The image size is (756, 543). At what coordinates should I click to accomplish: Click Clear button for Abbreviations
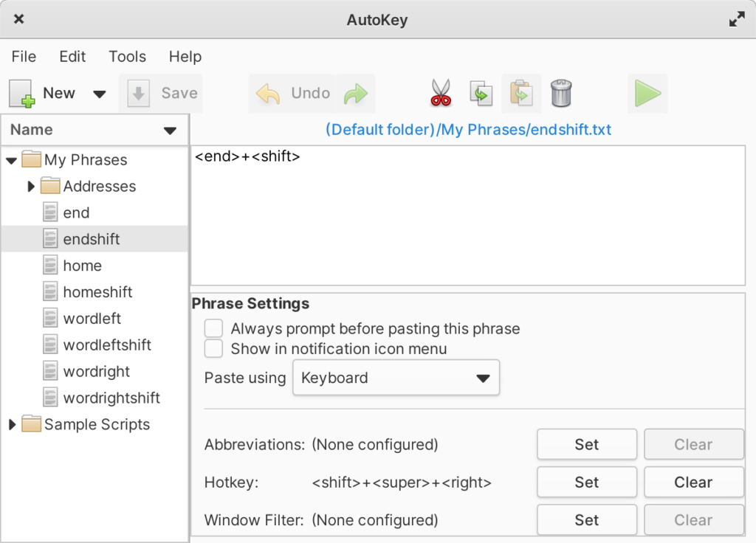point(693,444)
